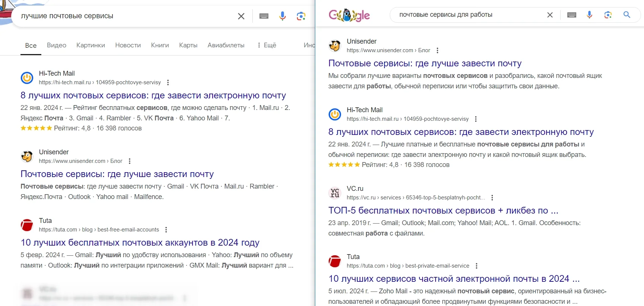
Task: Clear the left search box text
Action: pos(241,16)
